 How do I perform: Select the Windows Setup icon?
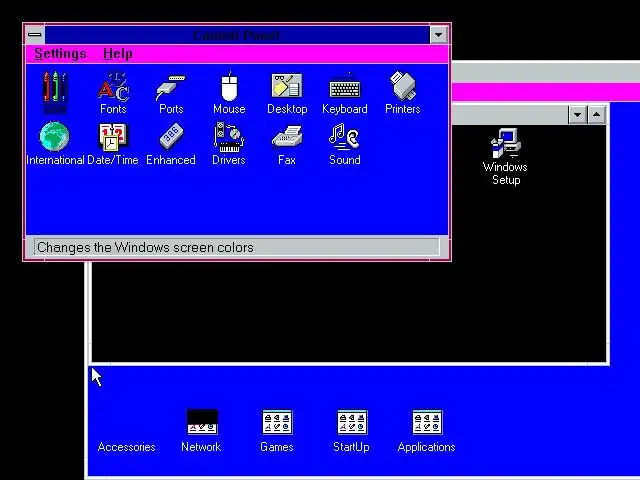[x=505, y=143]
